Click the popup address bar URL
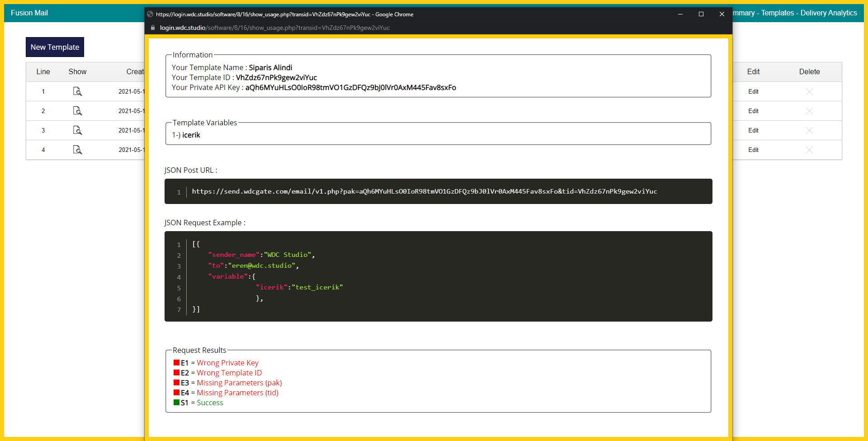Viewport: 868px width, 441px height. (275, 28)
